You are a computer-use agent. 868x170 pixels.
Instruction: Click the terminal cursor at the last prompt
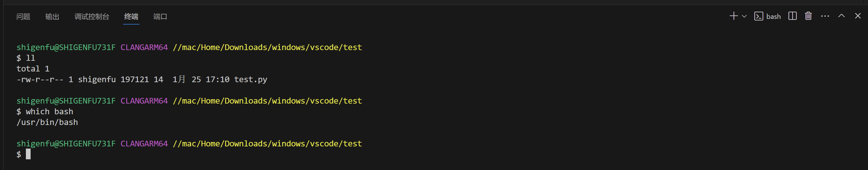(28, 154)
